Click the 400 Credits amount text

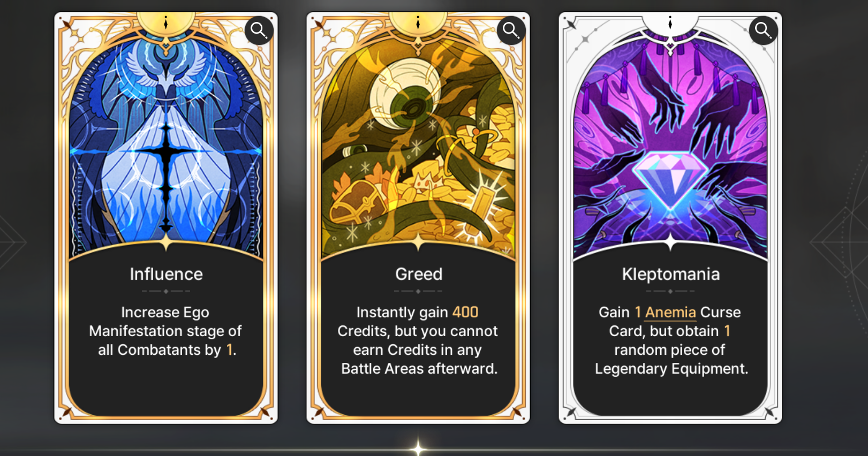(x=465, y=312)
